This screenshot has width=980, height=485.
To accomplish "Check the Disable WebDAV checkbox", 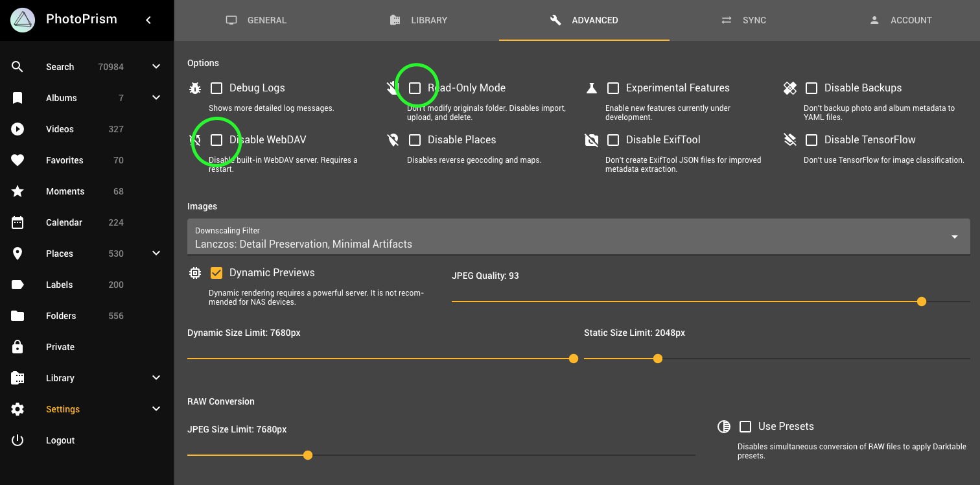I will click(x=216, y=139).
